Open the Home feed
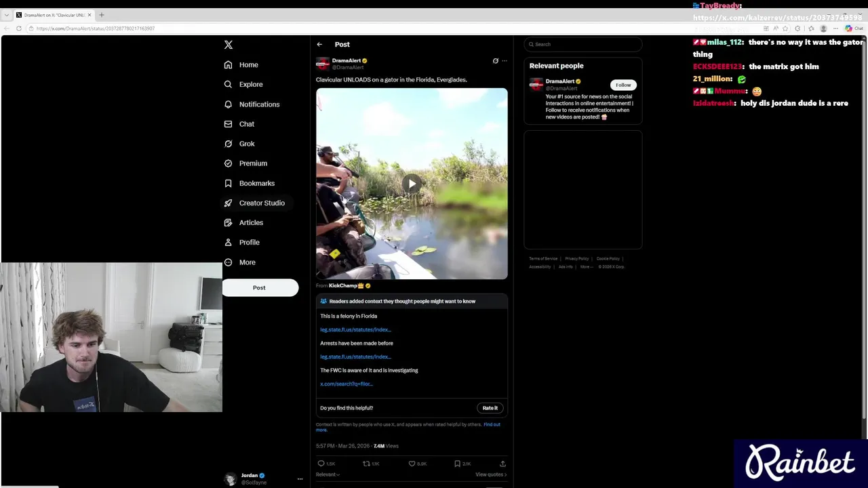 (241, 65)
